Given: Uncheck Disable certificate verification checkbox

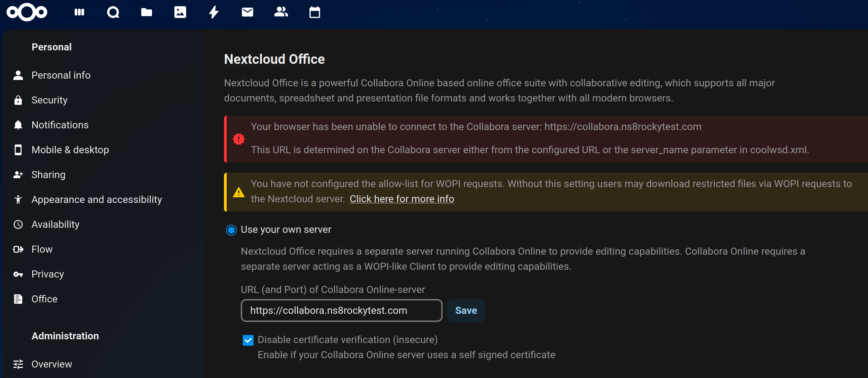Looking at the screenshot, I should (248, 340).
